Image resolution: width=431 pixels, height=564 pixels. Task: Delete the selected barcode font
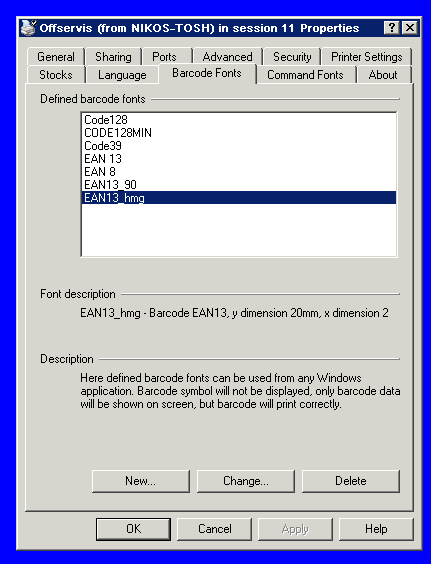click(x=351, y=481)
